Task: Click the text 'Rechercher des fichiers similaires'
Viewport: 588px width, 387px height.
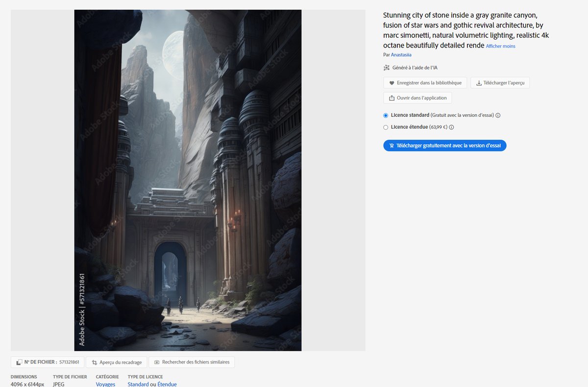Action: click(196, 362)
